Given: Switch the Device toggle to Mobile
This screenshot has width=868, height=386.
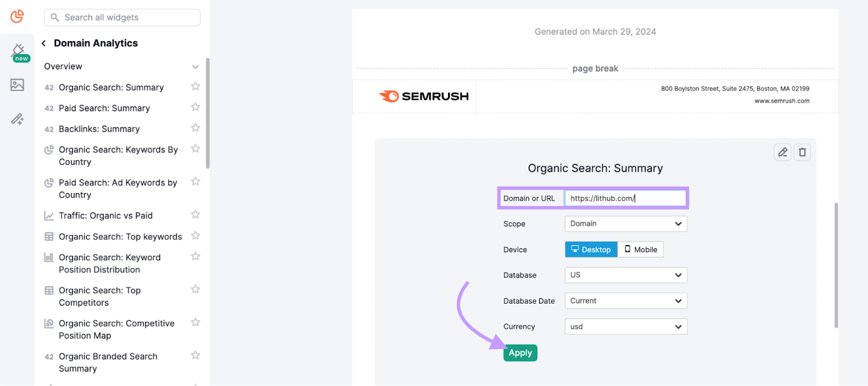Looking at the screenshot, I should pos(640,249).
